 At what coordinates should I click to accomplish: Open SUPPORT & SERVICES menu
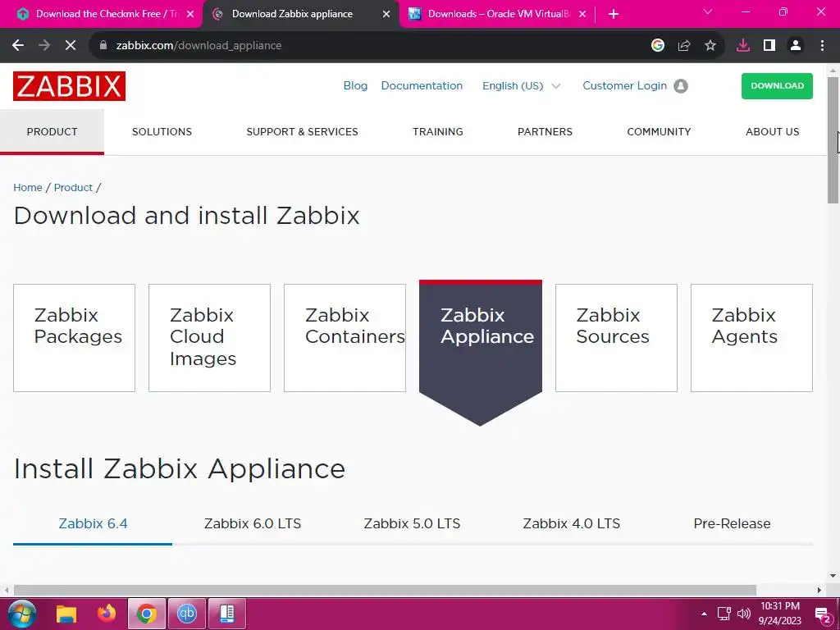(x=302, y=132)
